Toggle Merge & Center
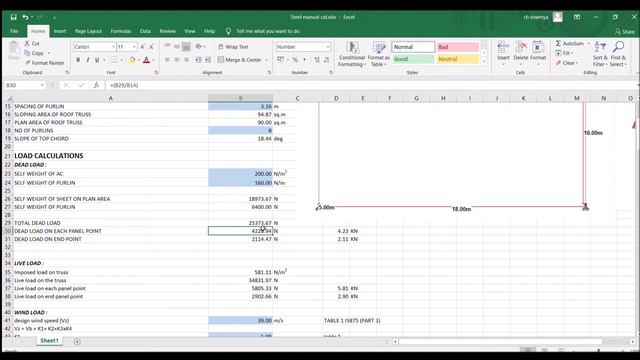The image size is (640, 360). [240, 60]
